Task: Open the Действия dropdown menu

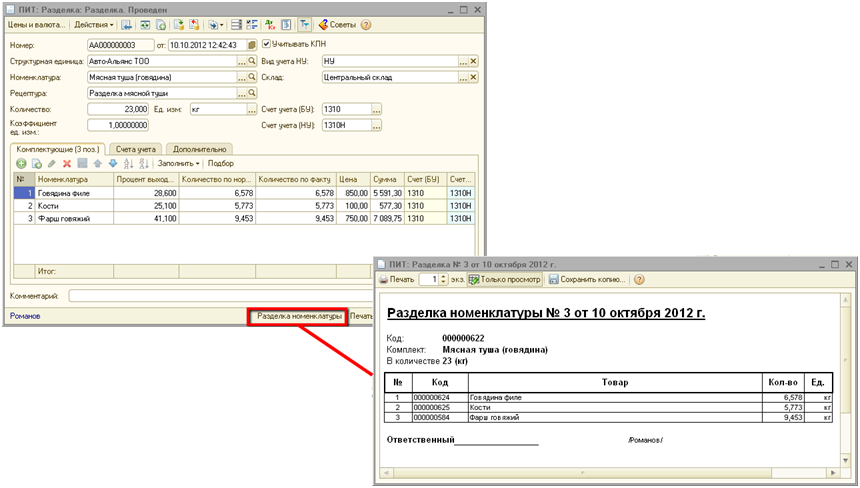Action: click(x=93, y=24)
